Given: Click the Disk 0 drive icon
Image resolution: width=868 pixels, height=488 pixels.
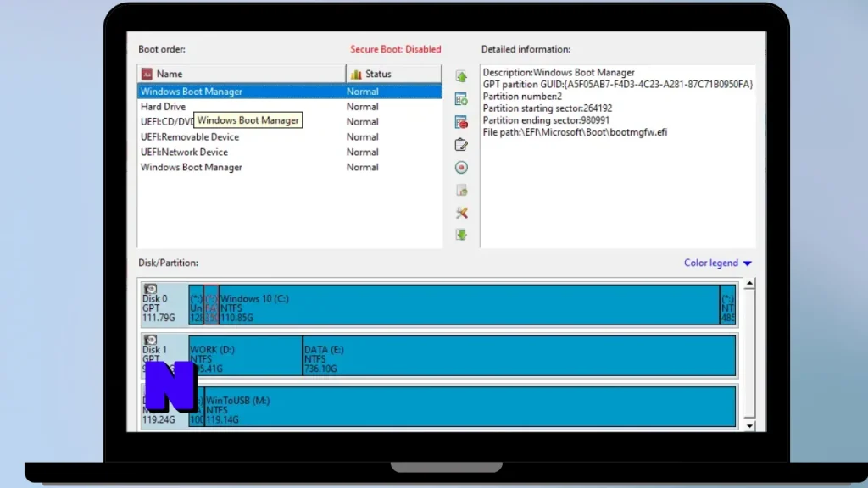Looking at the screenshot, I should 150,289.
